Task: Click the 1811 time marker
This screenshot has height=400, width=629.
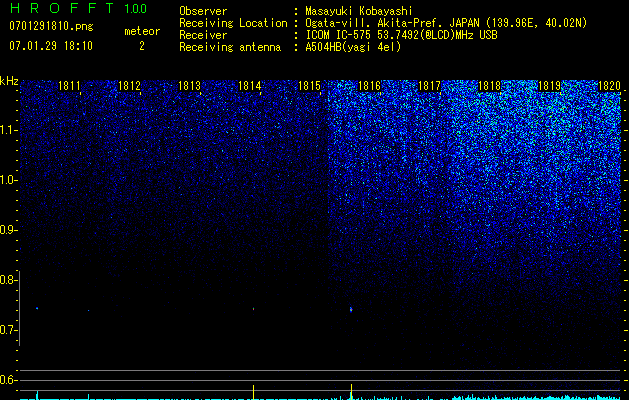Action: [69, 86]
